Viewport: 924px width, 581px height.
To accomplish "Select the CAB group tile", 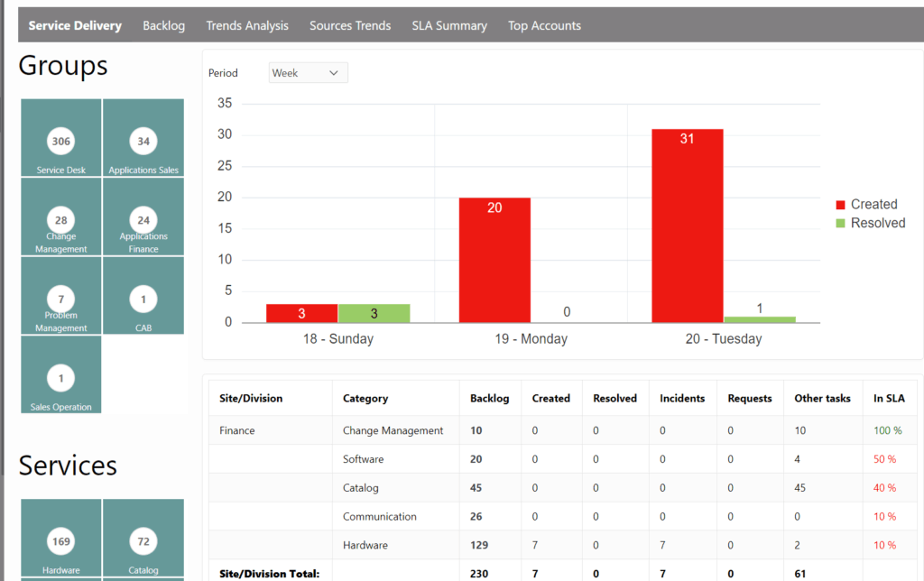I will (143, 296).
